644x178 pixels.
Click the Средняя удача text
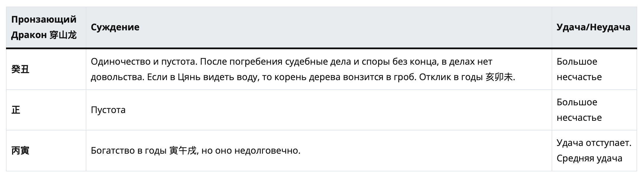(x=589, y=159)
